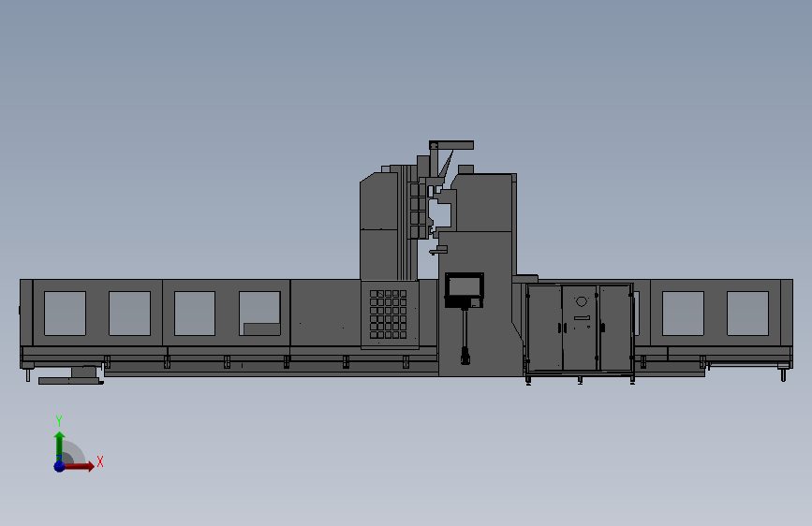Select the grid of square holes panel under the column
The width and height of the screenshot is (812, 526).
click(388, 314)
